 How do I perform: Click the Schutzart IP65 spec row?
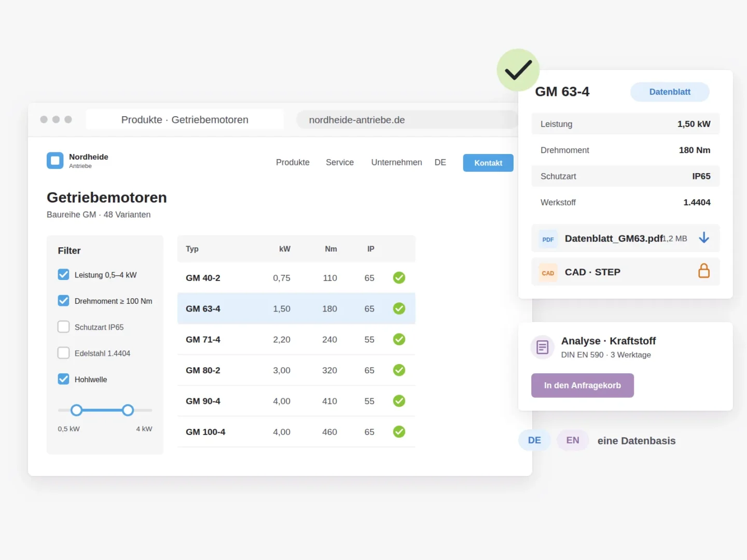[626, 176]
